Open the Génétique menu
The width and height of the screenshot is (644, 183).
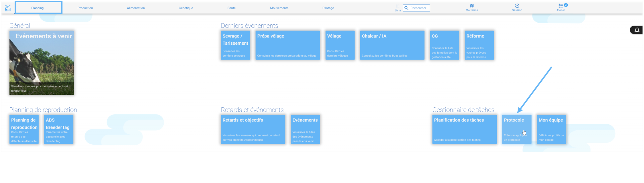click(x=186, y=8)
